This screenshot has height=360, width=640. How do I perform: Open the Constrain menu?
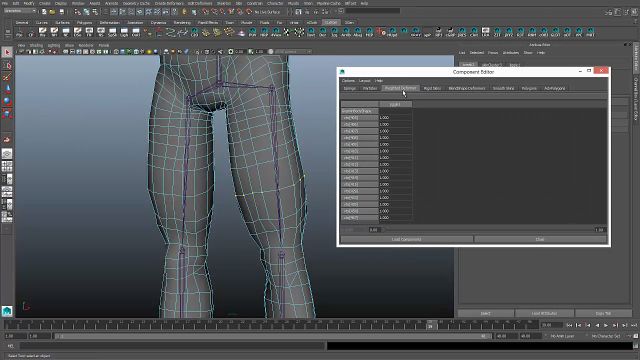click(255, 3)
